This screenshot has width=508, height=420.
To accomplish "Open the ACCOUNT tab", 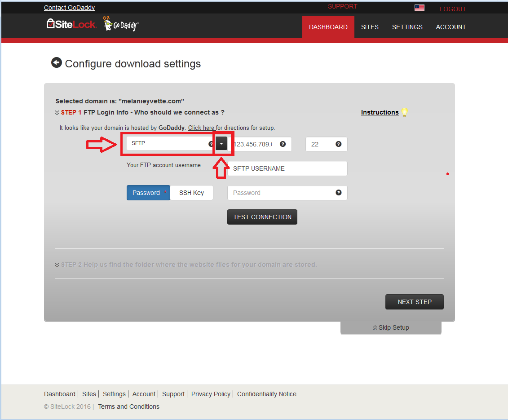I will (x=451, y=27).
